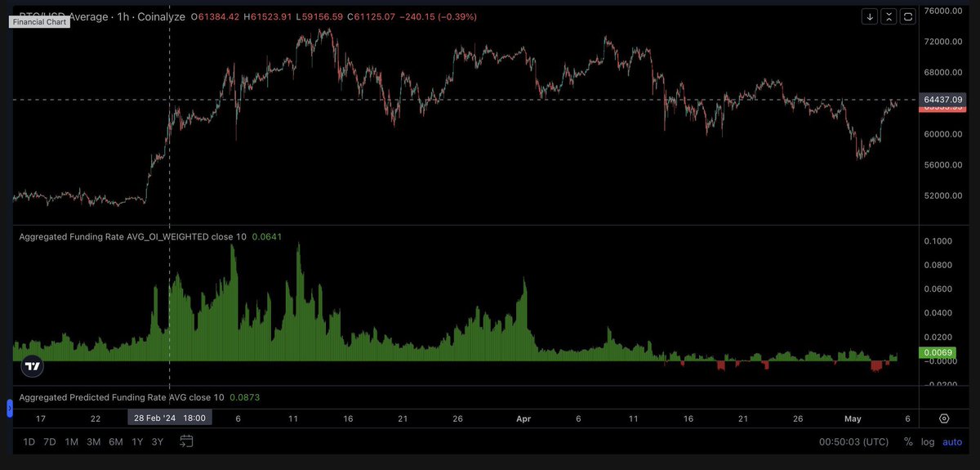980x470 pixels.
Task: Click the 76000.00 price axis label
Action: coord(943,11)
